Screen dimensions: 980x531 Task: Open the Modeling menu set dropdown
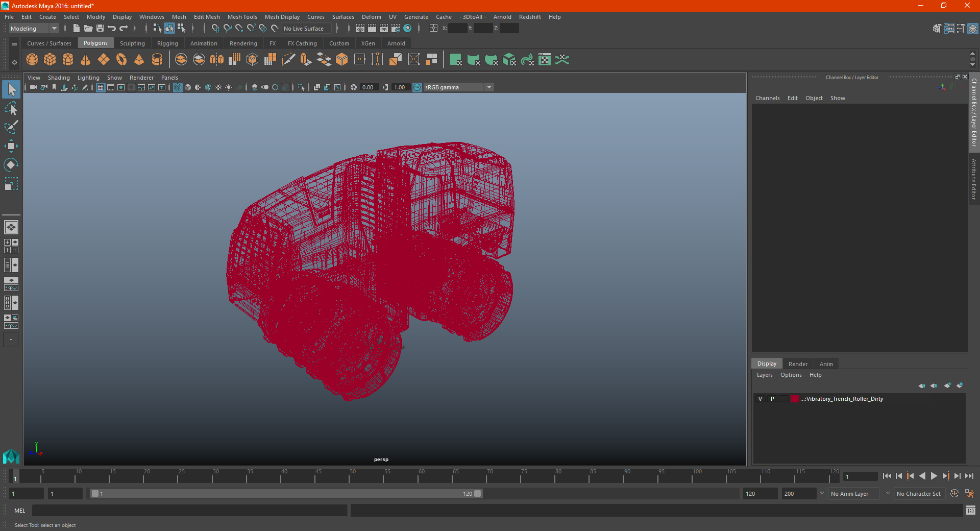coord(34,29)
